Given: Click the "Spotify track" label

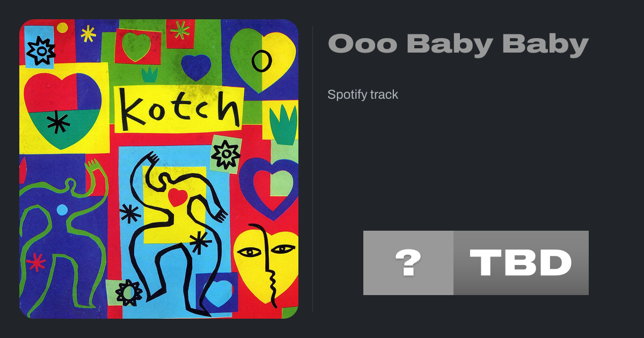Looking at the screenshot, I should pos(363,95).
